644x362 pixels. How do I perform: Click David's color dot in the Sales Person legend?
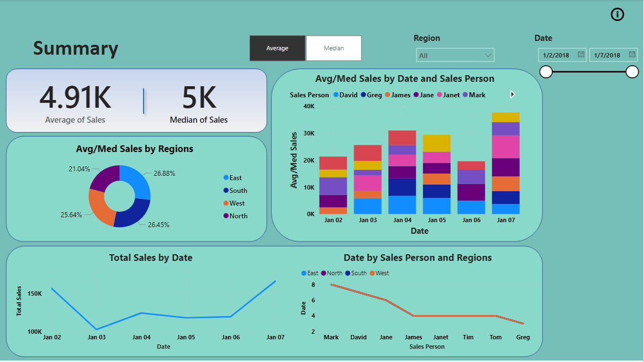point(336,95)
